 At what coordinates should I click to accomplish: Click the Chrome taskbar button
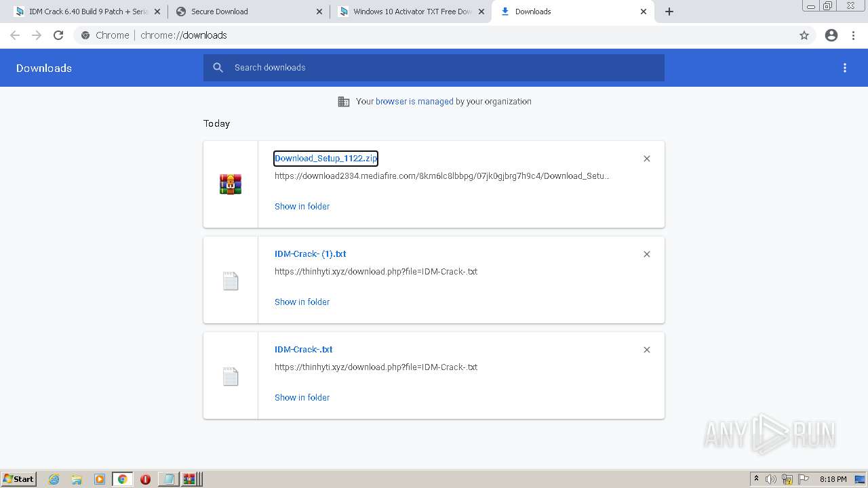(123, 479)
